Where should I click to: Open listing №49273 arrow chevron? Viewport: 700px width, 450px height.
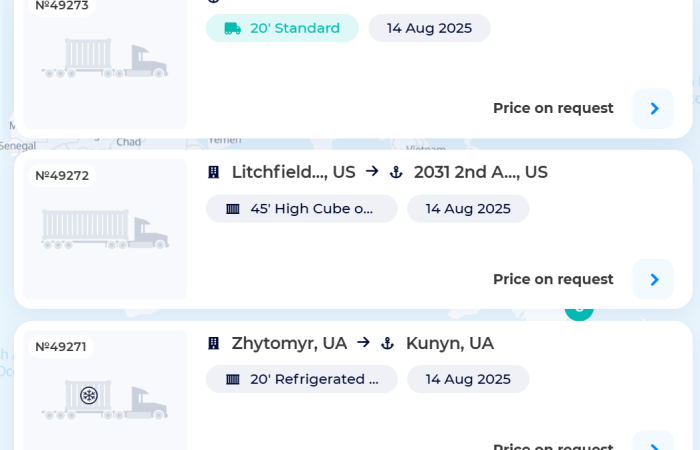(653, 108)
